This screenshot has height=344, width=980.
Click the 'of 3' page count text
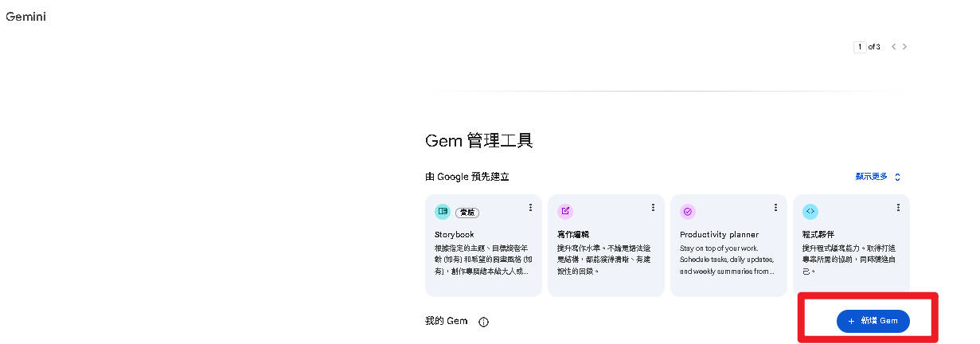click(x=874, y=47)
